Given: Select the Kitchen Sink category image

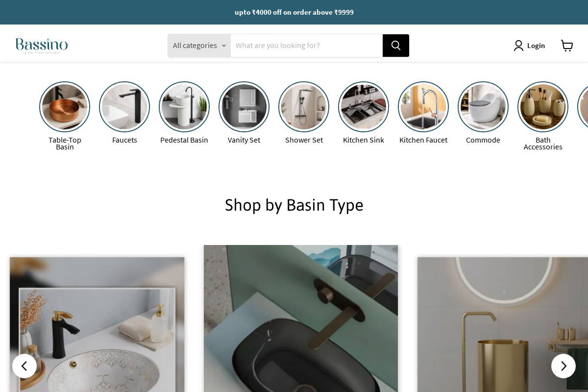Looking at the screenshot, I should point(364,107).
